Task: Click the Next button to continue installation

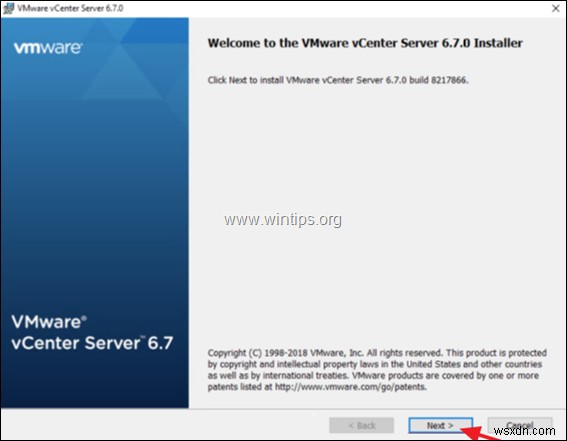Action: click(x=440, y=425)
